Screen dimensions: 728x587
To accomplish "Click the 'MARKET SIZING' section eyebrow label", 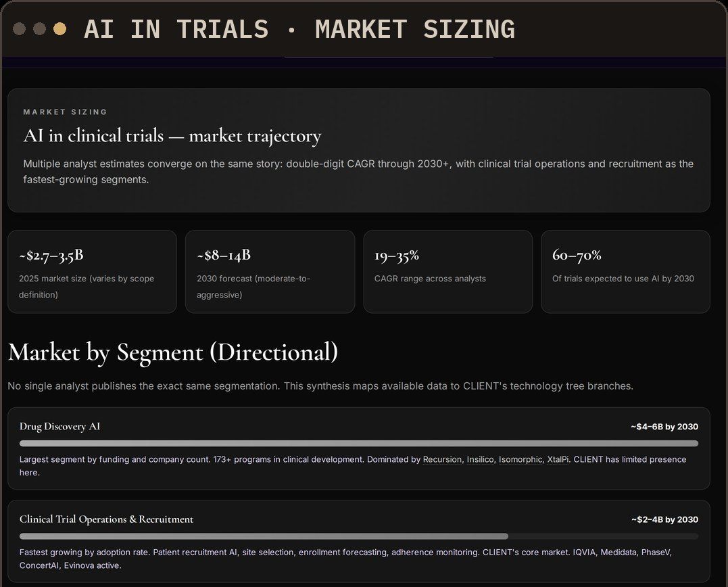I will (x=65, y=112).
